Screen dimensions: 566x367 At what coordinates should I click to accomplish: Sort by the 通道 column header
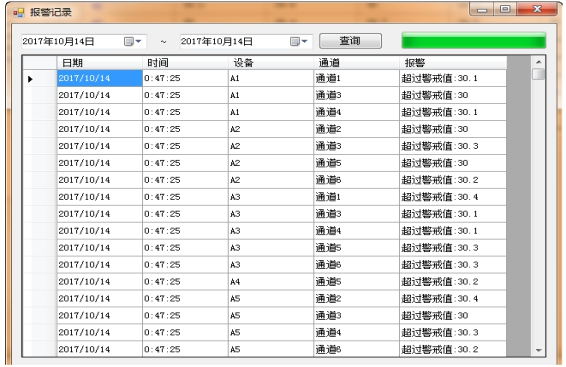(x=356, y=63)
